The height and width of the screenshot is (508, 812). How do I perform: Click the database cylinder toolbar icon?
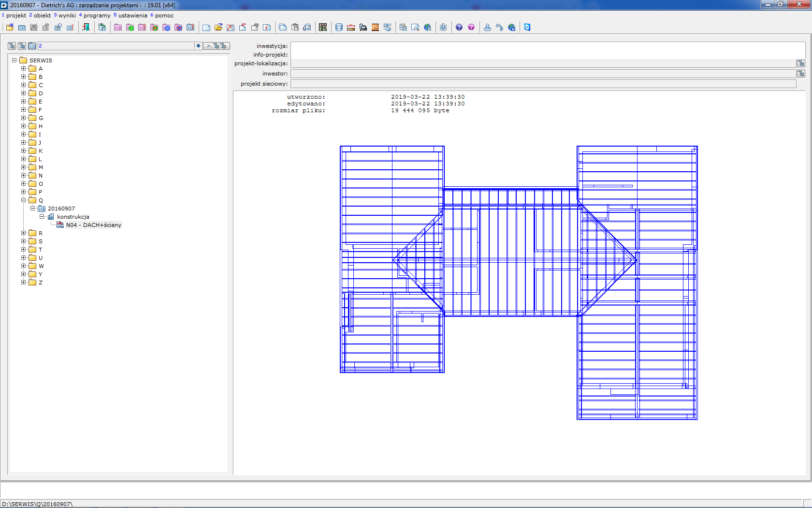point(339,27)
